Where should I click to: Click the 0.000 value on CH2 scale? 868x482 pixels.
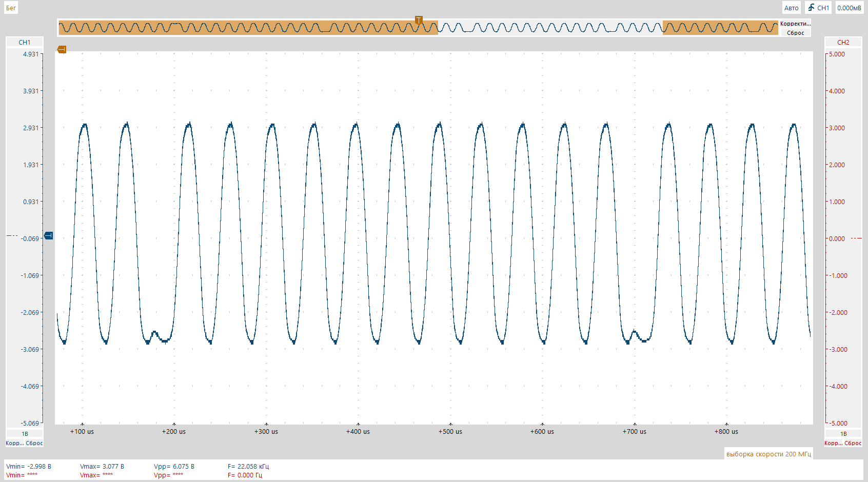point(837,238)
